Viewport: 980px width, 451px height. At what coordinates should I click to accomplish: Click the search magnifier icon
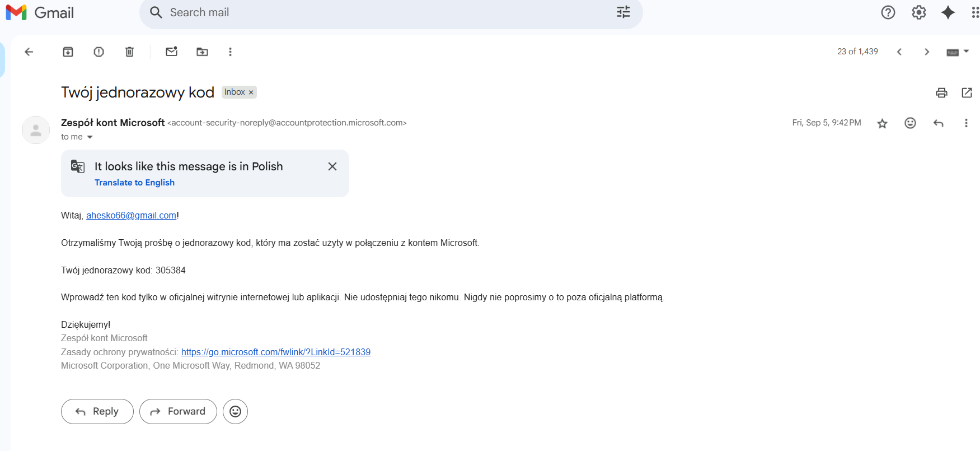point(156,12)
